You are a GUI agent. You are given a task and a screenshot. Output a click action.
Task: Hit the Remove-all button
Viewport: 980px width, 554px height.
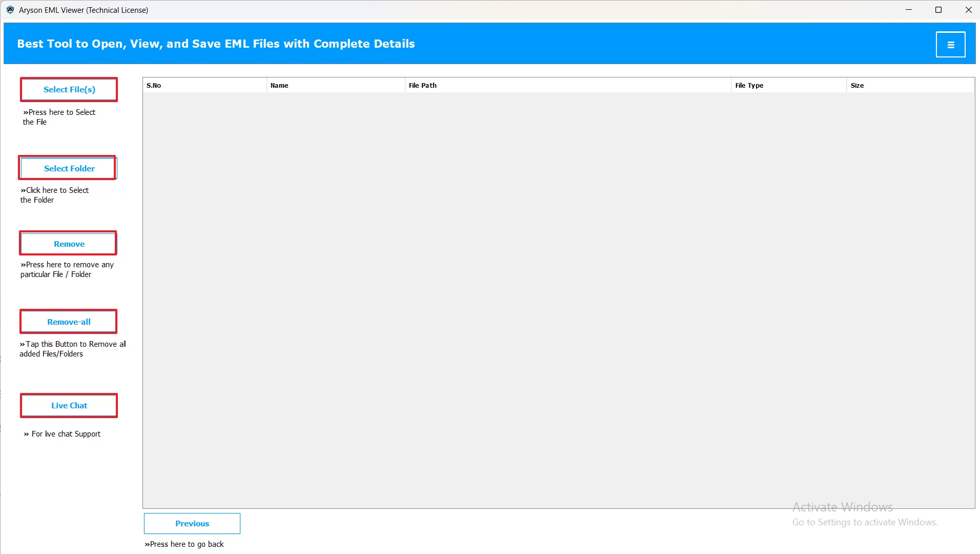69,322
